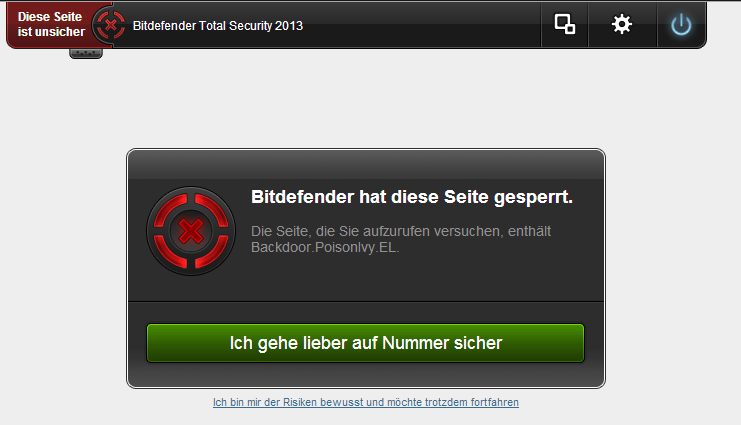The image size is (741, 425).
Task: Click the blue power icon
Action: (681, 25)
